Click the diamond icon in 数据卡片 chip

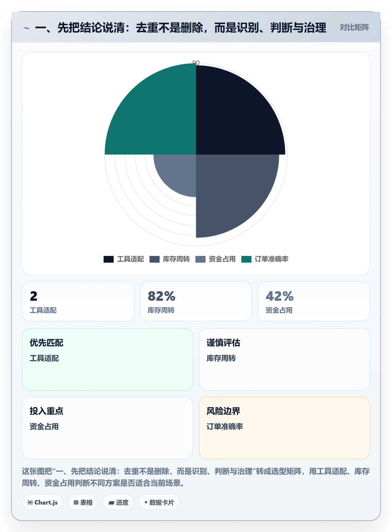[x=146, y=503]
